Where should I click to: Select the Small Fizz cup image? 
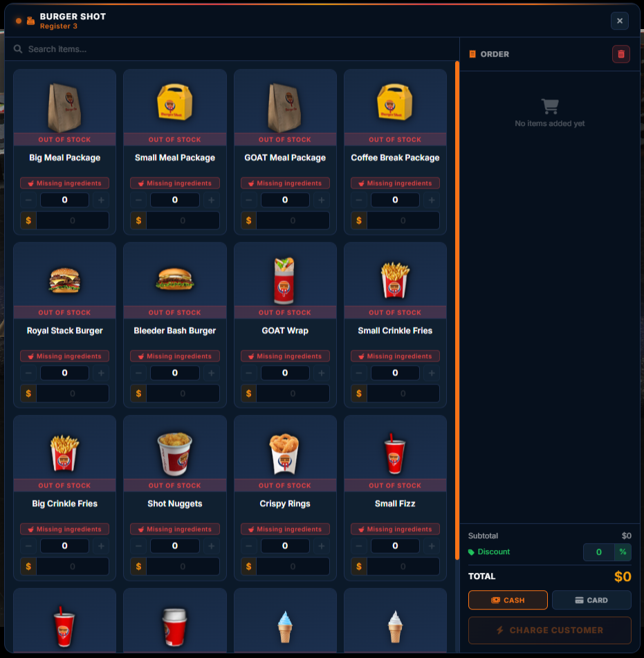[395, 454]
